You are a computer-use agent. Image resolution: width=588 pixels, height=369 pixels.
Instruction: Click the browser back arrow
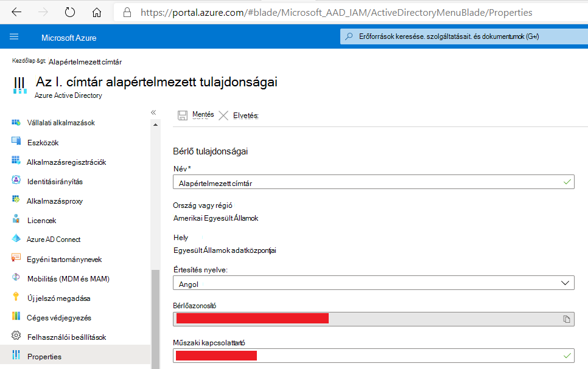pos(16,12)
